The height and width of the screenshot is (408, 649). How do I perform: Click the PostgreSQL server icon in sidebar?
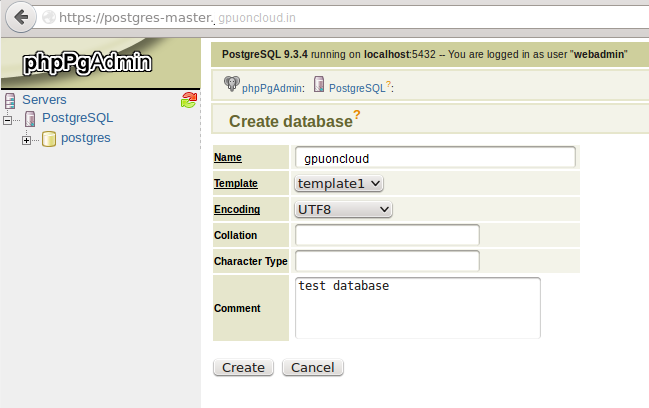click(x=30, y=119)
